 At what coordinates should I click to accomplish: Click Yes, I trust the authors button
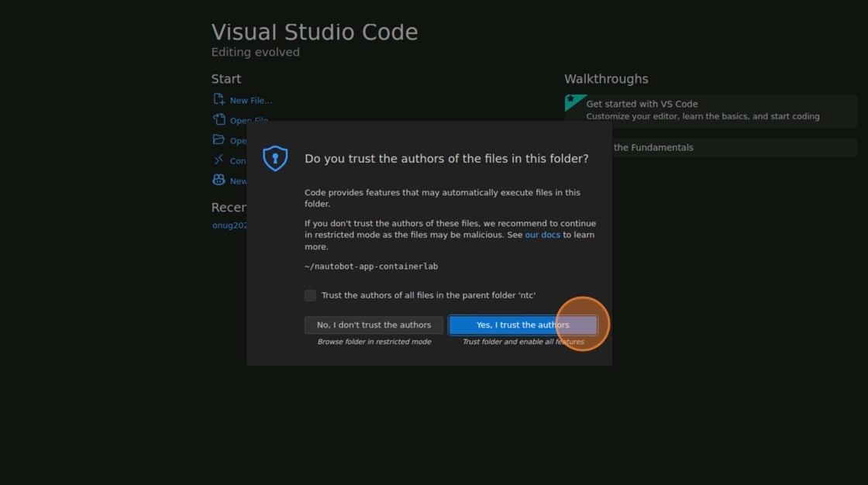pos(522,325)
